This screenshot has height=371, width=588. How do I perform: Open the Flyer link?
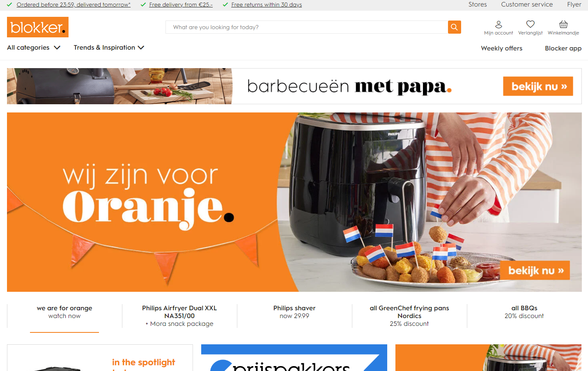point(574,5)
